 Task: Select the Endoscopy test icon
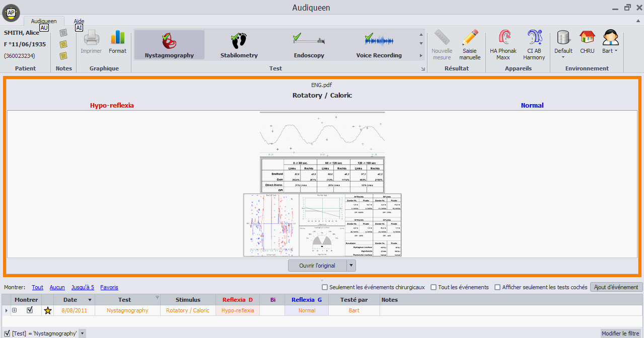(x=309, y=44)
